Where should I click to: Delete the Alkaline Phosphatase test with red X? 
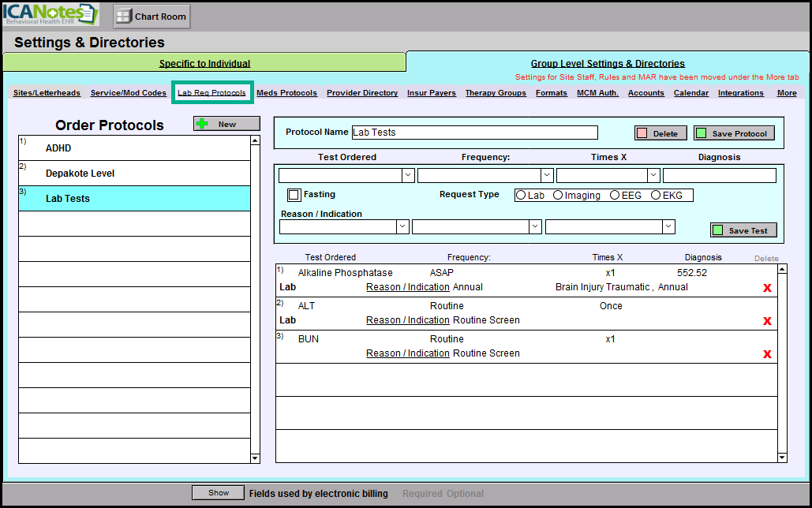766,288
